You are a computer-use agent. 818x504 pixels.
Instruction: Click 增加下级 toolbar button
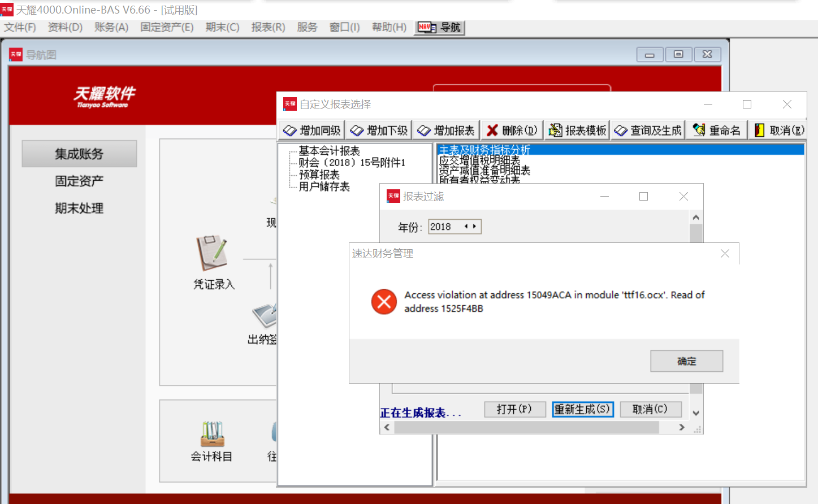379,131
